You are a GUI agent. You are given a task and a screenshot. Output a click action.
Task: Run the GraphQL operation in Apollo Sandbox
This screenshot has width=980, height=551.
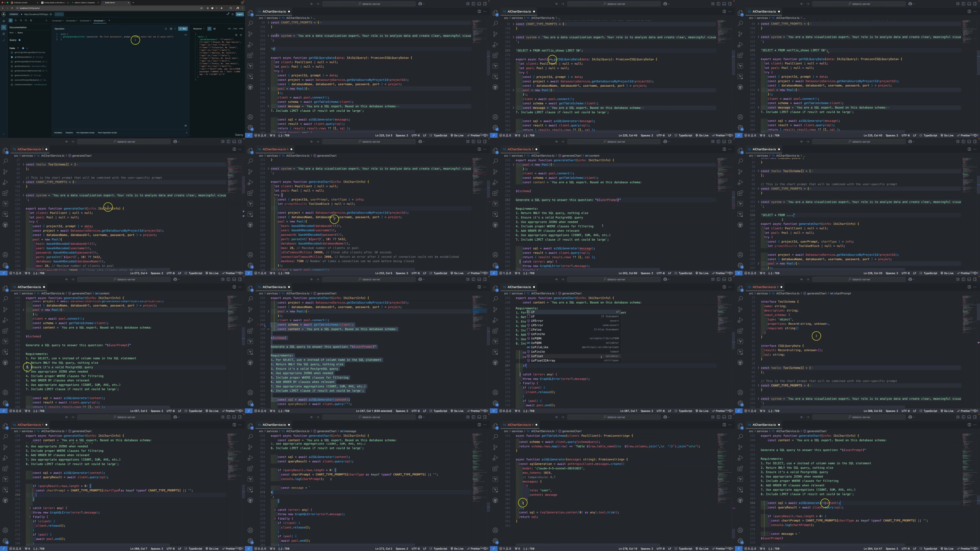pyautogui.click(x=183, y=29)
